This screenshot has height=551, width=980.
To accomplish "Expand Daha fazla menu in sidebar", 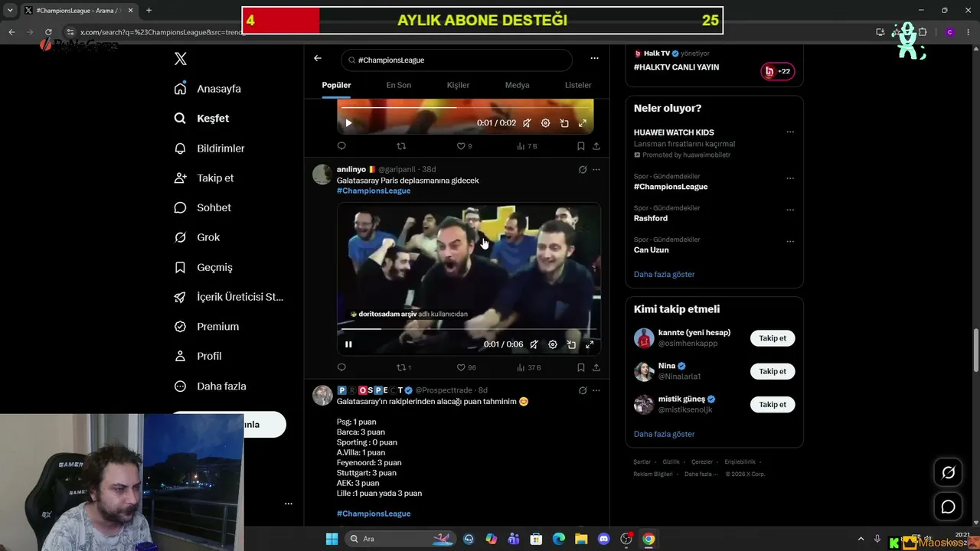I will click(210, 386).
